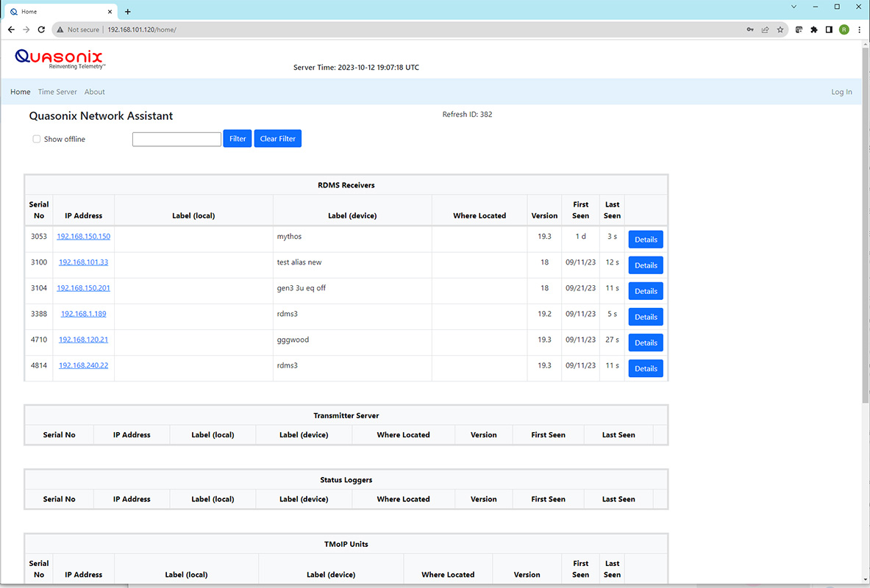Click the share page icon

coord(765,29)
